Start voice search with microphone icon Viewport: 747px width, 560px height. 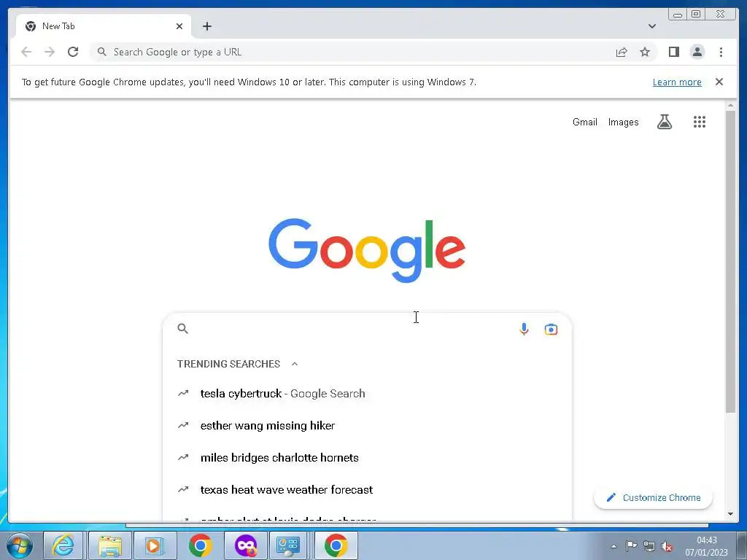[524, 329]
